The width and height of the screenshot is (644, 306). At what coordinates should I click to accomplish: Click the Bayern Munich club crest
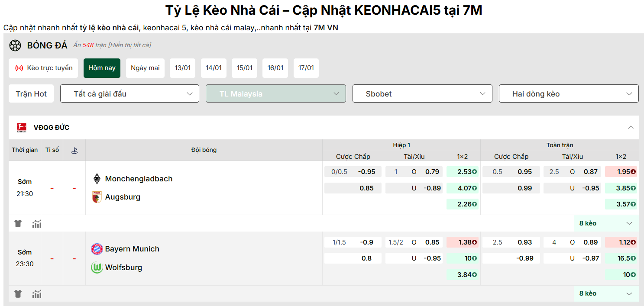click(96, 249)
